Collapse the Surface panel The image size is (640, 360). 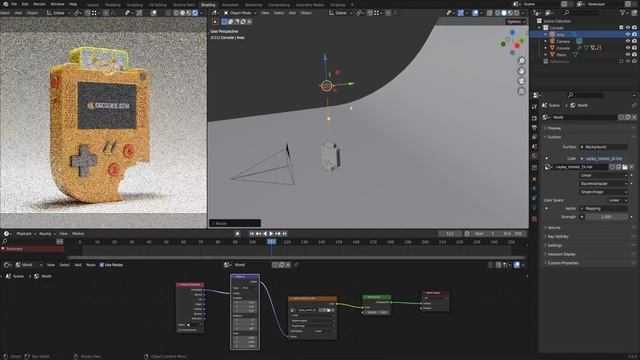point(589,137)
